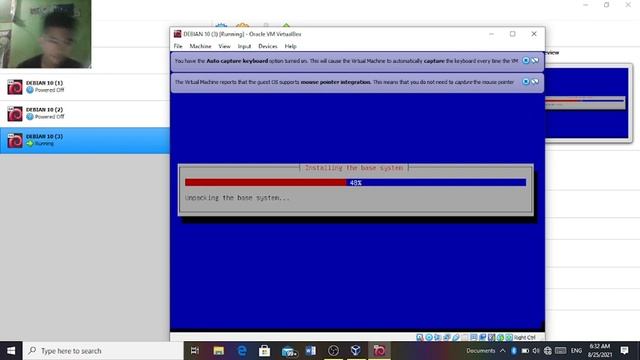Click the audio status icon
This screenshot has height=360, width=640.
tap(438, 337)
